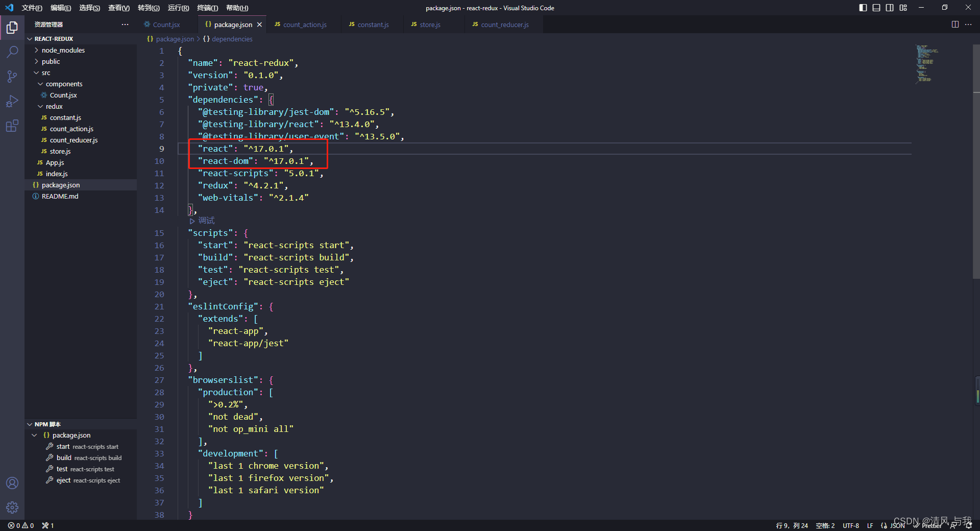Split the editor to the right
Image resolution: width=980 pixels, height=531 pixels.
click(955, 25)
